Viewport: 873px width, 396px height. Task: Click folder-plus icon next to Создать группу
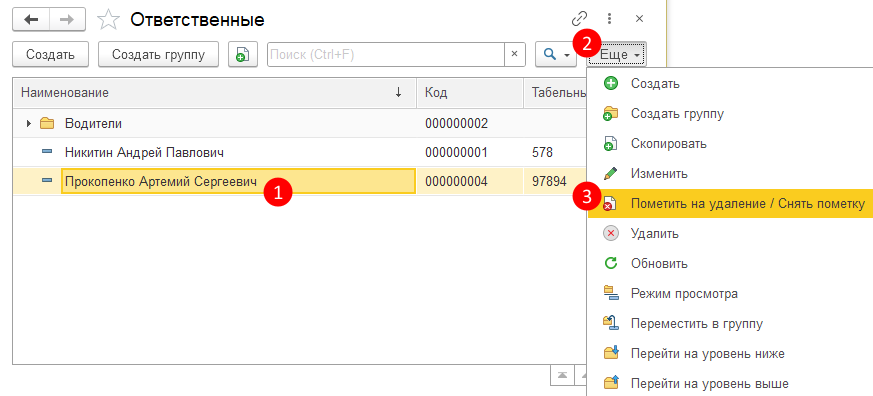[x=611, y=114]
